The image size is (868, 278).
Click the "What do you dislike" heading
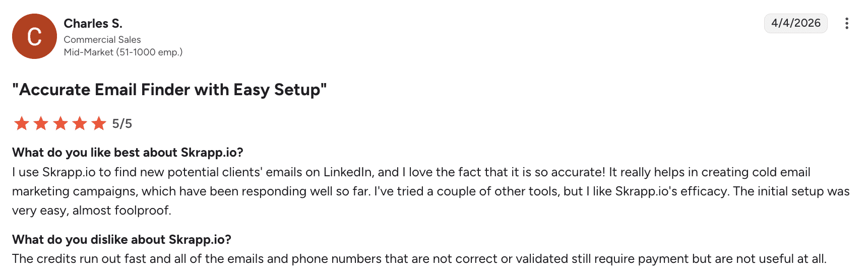(x=121, y=240)
